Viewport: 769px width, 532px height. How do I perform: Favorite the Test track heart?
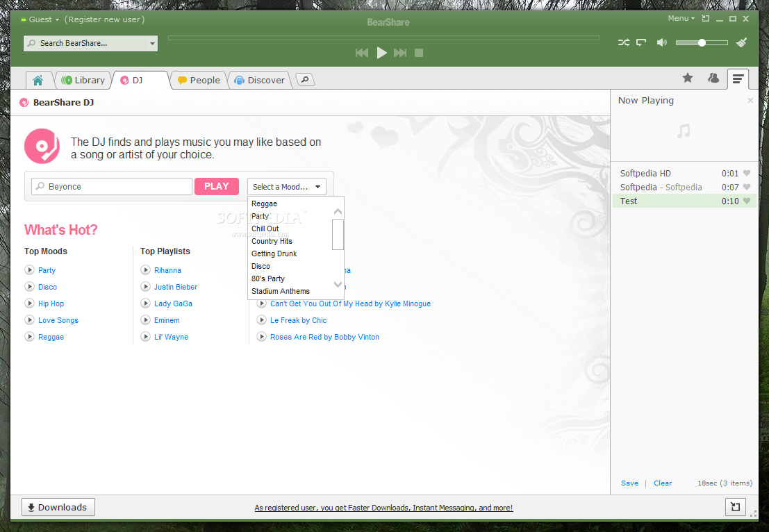(747, 201)
